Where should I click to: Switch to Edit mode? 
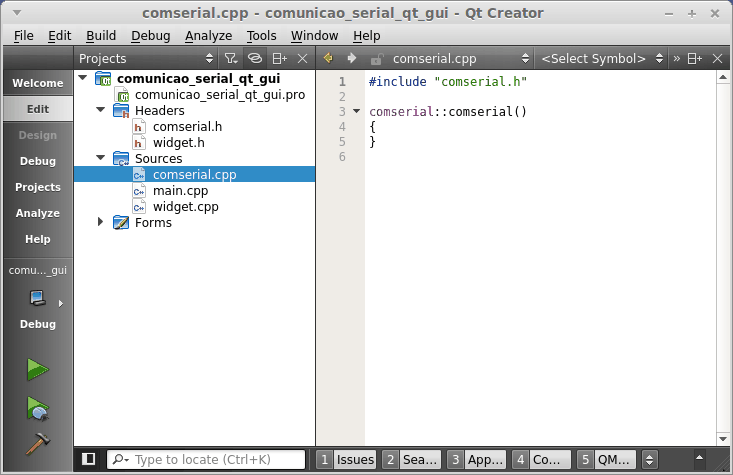(x=38, y=109)
